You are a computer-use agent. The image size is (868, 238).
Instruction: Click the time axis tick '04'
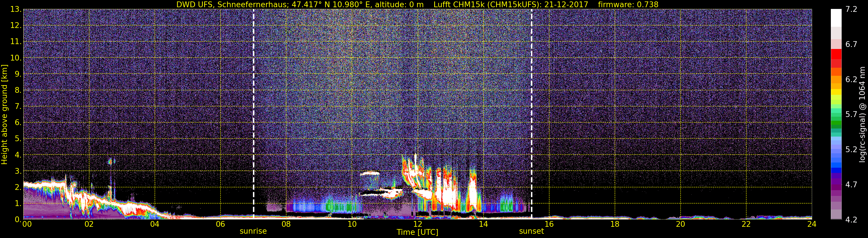[x=154, y=224]
